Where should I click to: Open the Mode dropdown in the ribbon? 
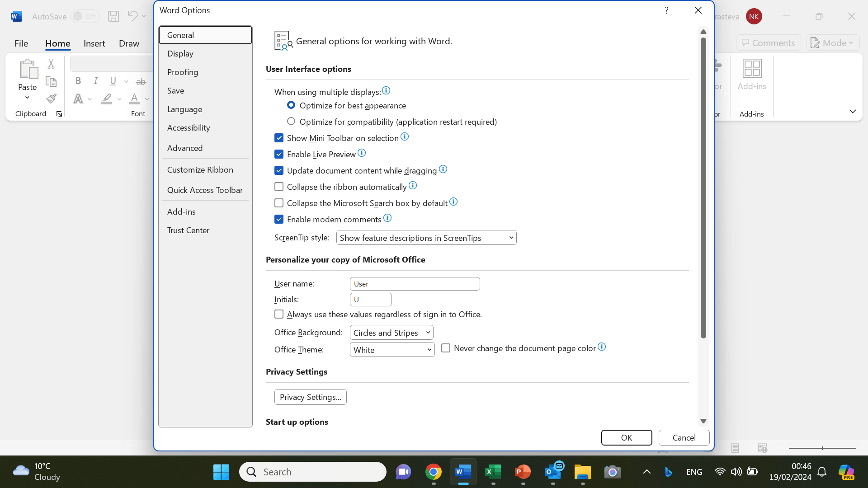(x=833, y=43)
